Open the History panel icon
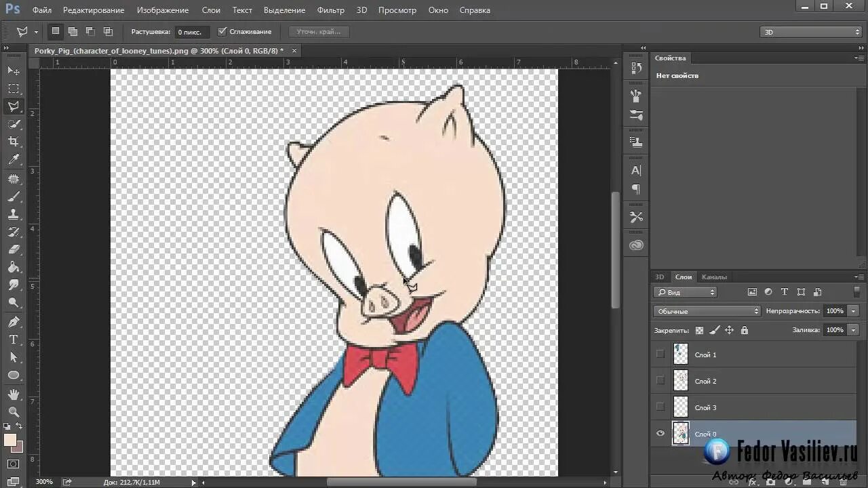Screen dimensions: 868x488 [636, 68]
